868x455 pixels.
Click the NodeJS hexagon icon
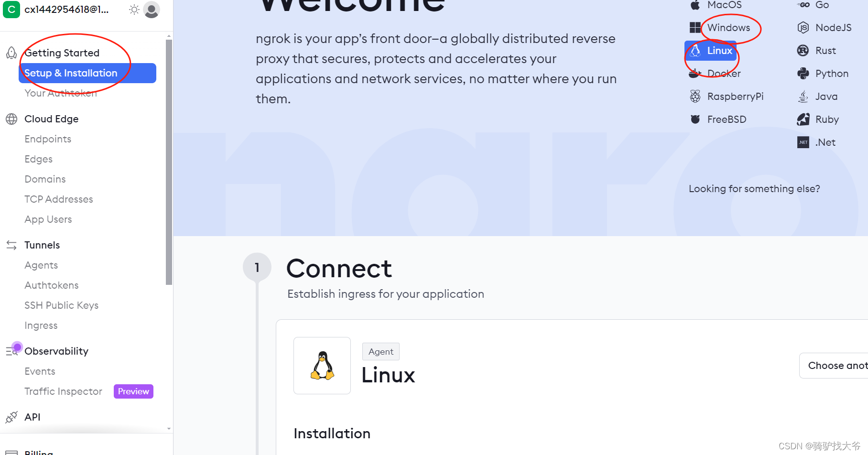tap(803, 28)
